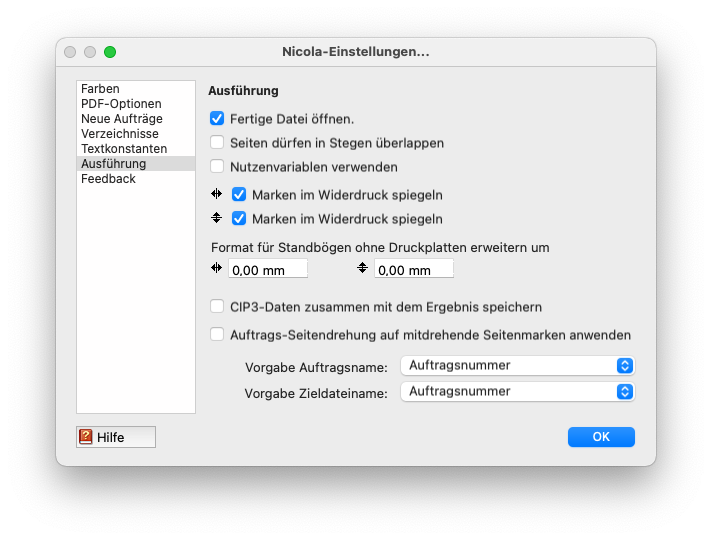Click vertical extend icon next to right mm field
Screen dimensions: 712x540
point(362,268)
